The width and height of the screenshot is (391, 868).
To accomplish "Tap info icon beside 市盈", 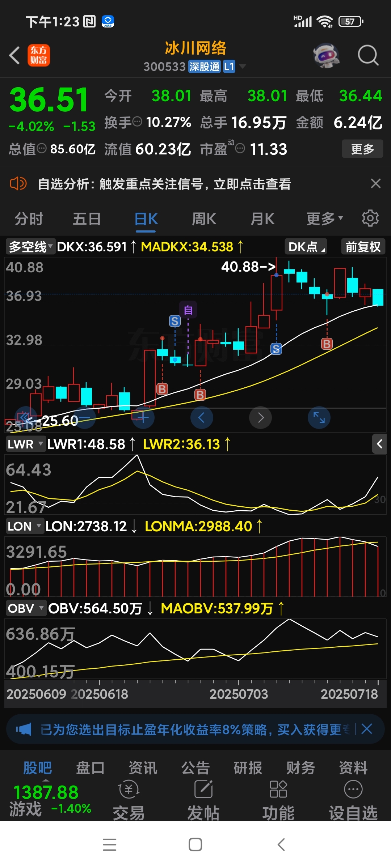I will coord(240,148).
